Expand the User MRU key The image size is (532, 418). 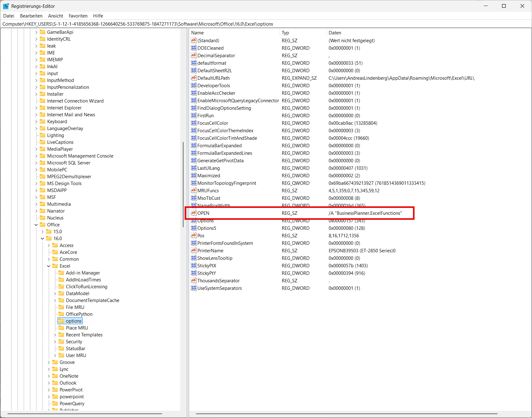point(55,355)
